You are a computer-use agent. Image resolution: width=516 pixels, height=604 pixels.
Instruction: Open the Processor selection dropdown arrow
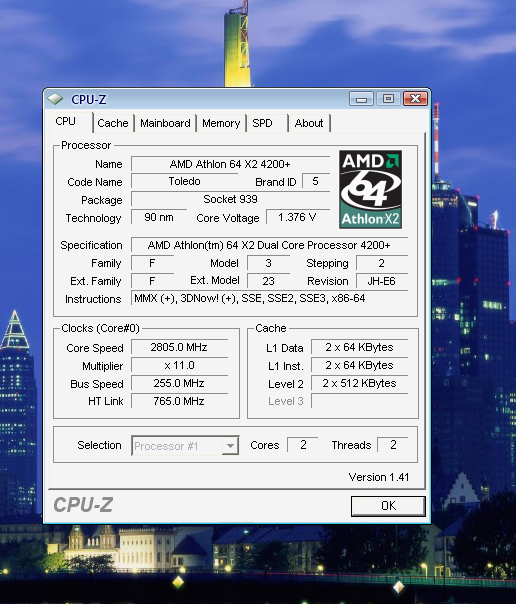(230, 446)
